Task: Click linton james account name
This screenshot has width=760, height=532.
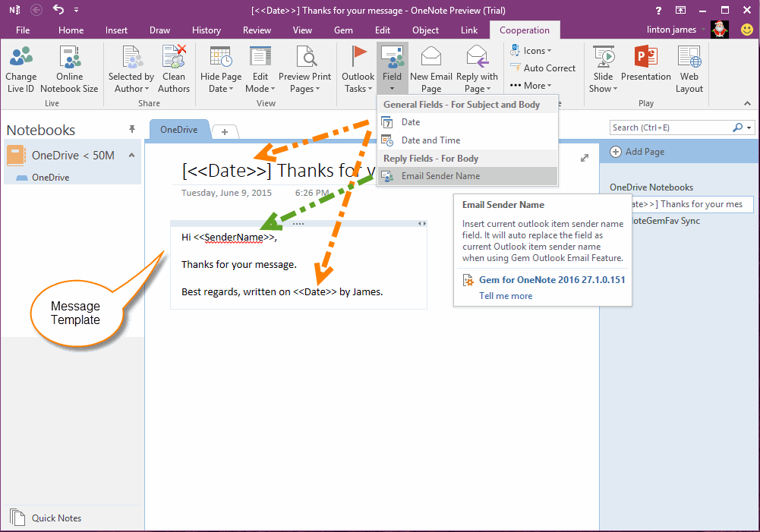Action: 671,30
